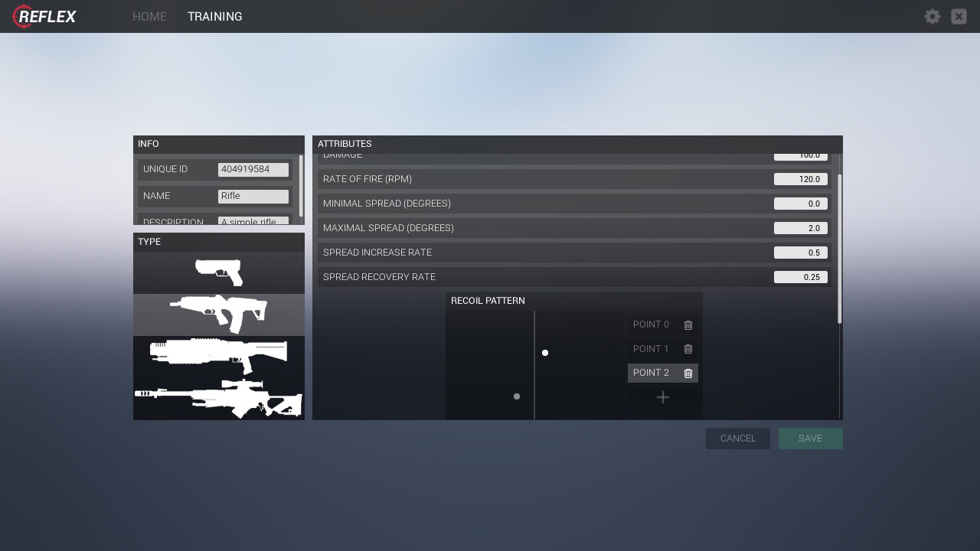
Task: Delete Point 0 using its trash icon
Action: coord(688,324)
